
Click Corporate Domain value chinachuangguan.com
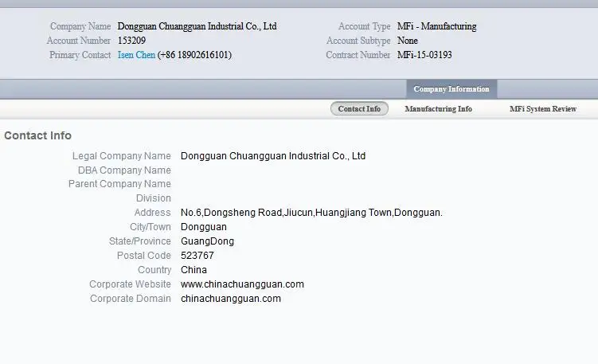point(231,299)
